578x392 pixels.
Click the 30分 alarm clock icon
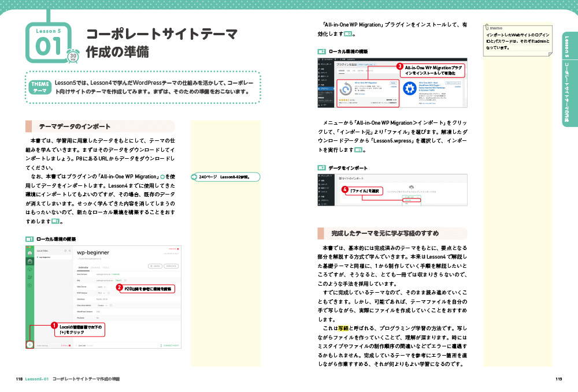point(73,56)
